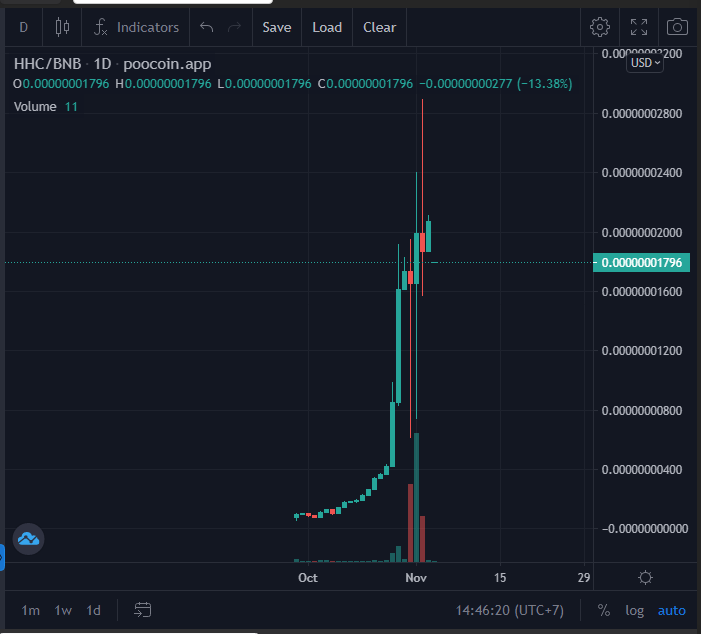Screen dimensions: 701x634
Task: Click the 15 label on the time axis
Action: click(500, 578)
